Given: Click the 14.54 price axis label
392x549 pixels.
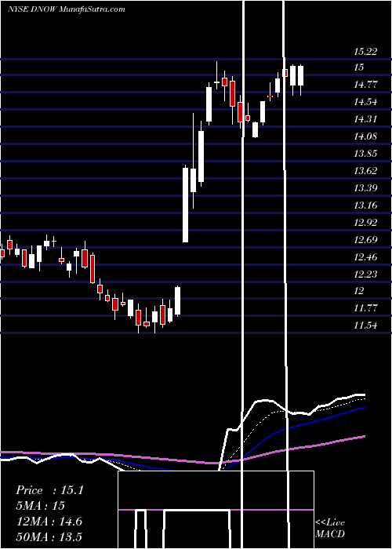Looking at the screenshot, I should pos(365,102).
